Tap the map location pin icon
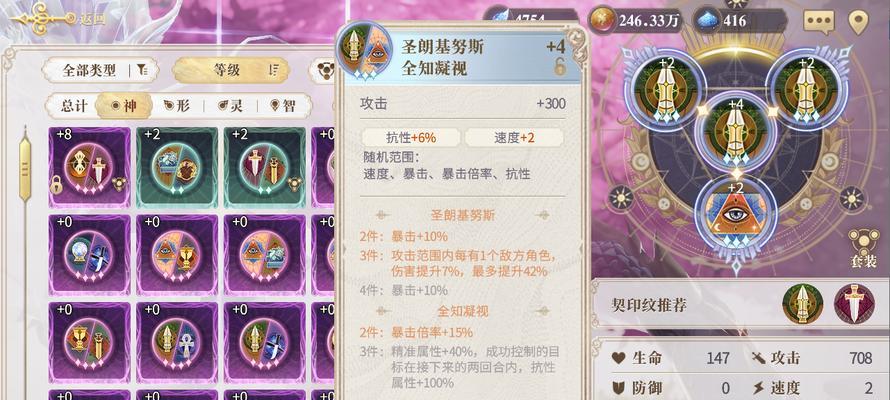The width and height of the screenshot is (890, 400). [x=858, y=22]
